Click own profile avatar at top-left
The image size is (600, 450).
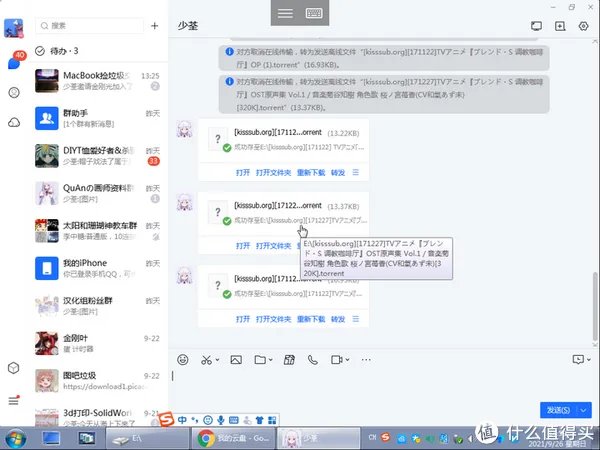(x=14, y=28)
